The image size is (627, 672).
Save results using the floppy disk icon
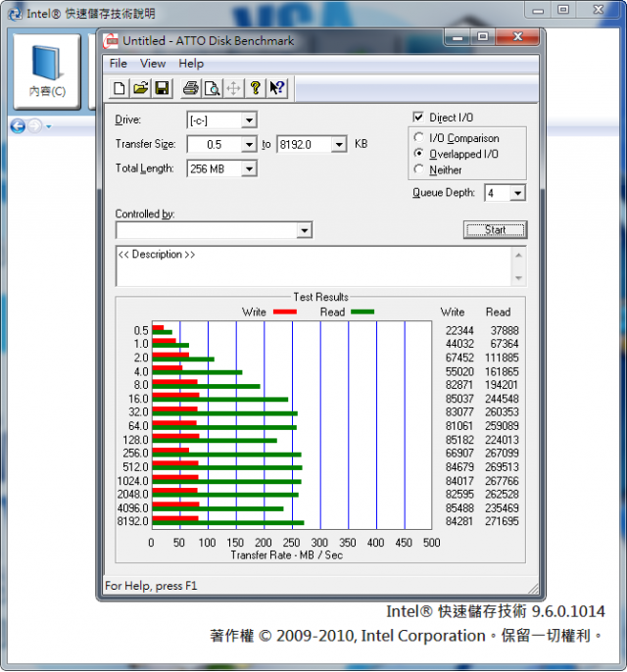pos(162,88)
